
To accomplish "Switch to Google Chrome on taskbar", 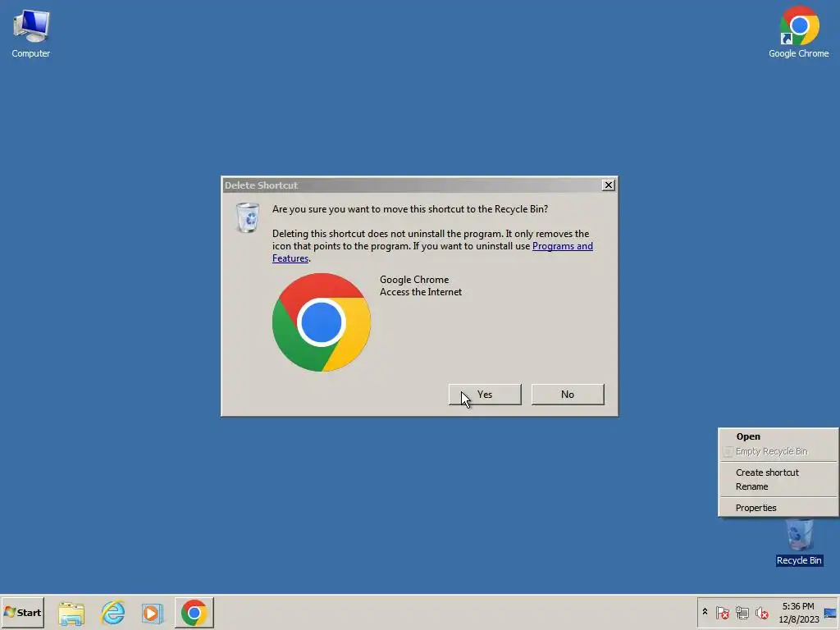I will click(194, 612).
